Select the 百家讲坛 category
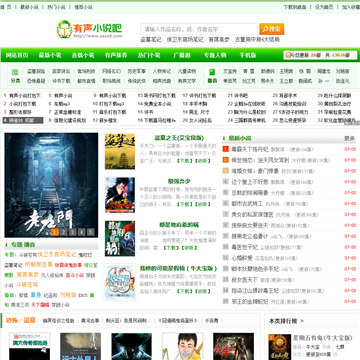This screenshot has height=360, width=360. [x=61, y=71]
